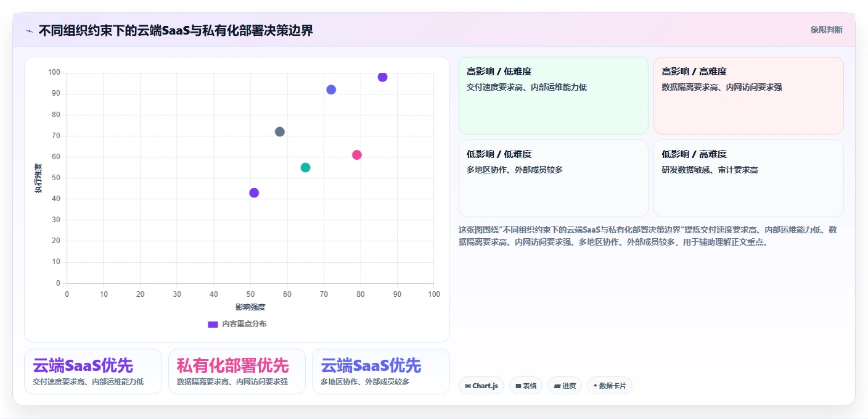Click the x-axis tick label 30
The image size is (868, 419).
177,294
